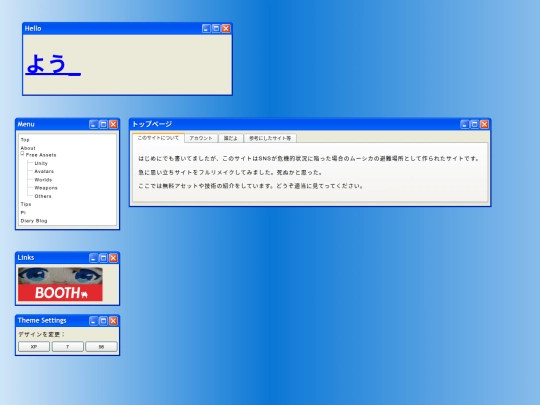Viewport: 540px width, 405px height.
Task: Click the Theme Settings title text
Action: pos(42,320)
